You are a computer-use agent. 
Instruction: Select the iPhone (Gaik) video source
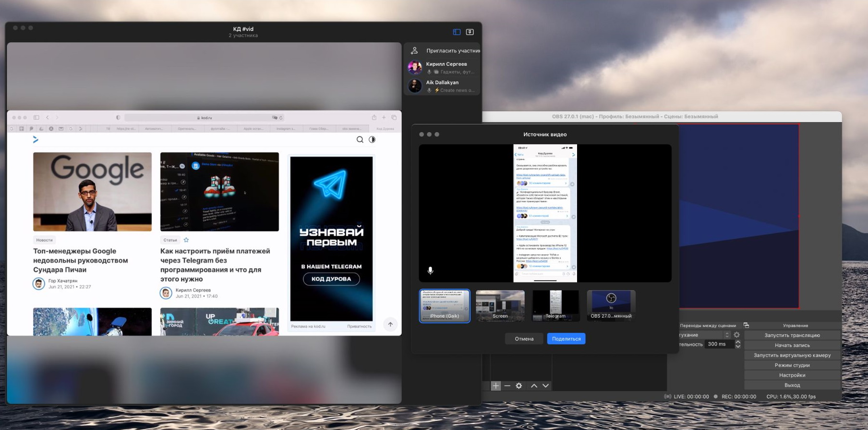(x=445, y=306)
